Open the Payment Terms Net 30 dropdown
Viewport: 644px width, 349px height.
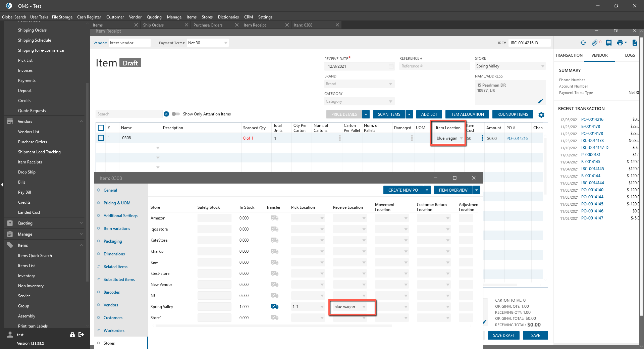[225, 43]
